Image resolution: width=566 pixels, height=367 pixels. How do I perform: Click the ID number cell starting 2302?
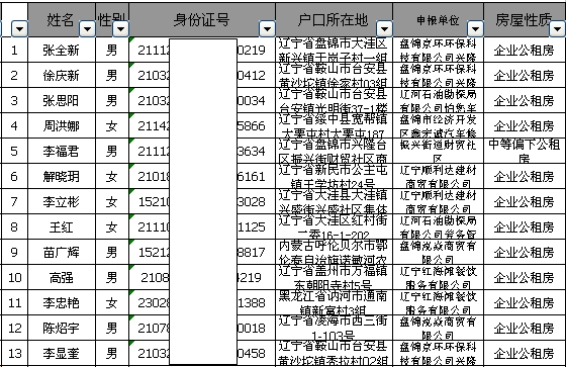(x=202, y=302)
